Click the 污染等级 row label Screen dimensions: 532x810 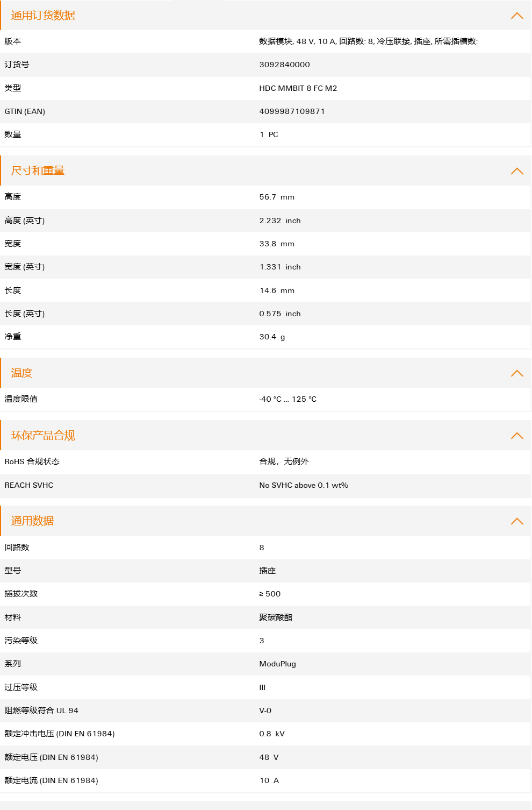21,641
